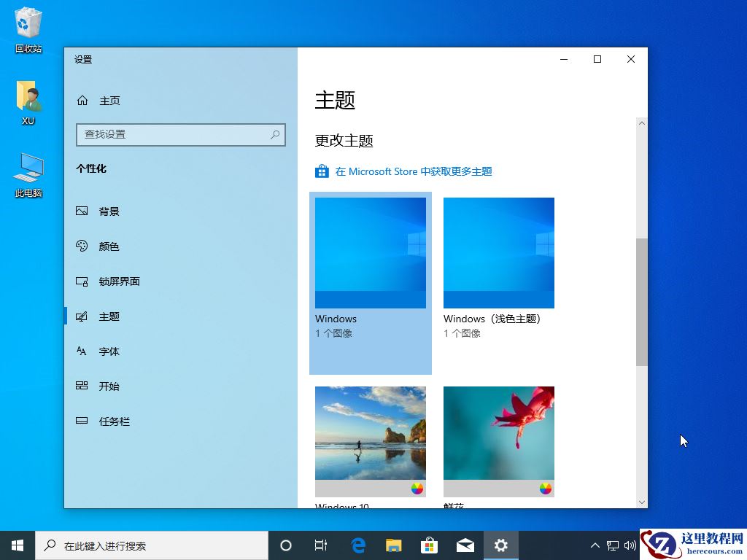The height and width of the screenshot is (560, 747).
Task: Click the volume icon in system tray
Action: [x=630, y=545]
